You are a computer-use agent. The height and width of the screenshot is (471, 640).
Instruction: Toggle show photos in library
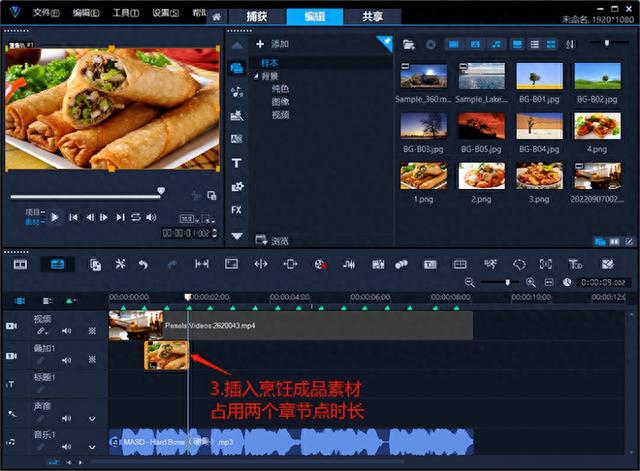(x=475, y=44)
